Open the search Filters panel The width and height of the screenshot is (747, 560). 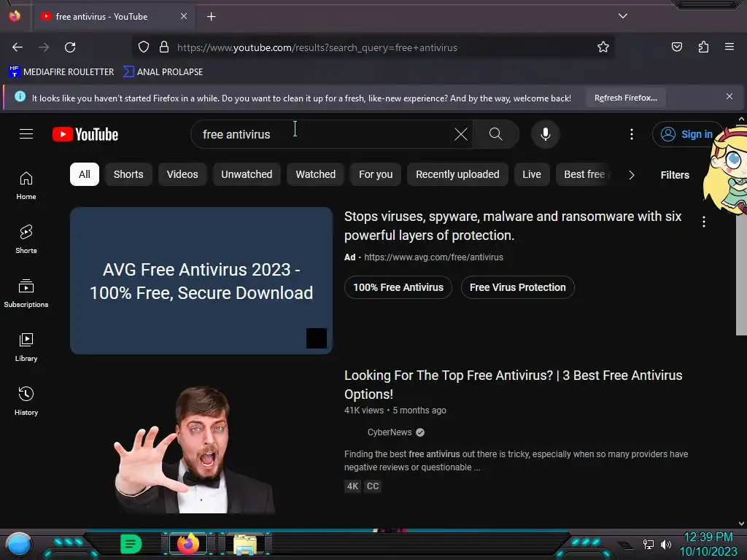tap(675, 175)
